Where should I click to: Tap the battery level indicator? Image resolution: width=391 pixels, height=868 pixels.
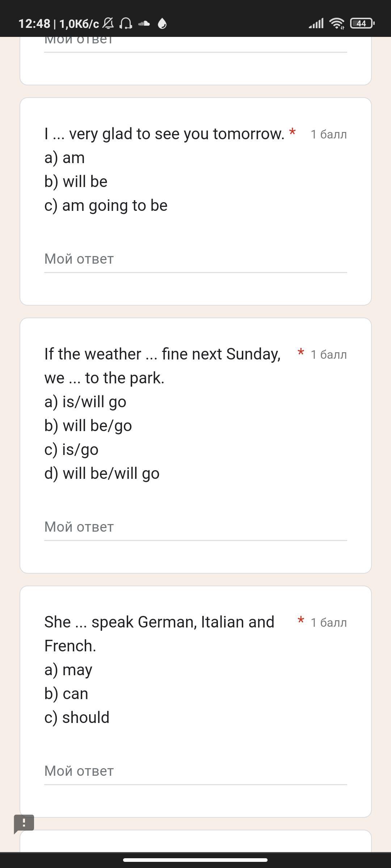click(362, 24)
